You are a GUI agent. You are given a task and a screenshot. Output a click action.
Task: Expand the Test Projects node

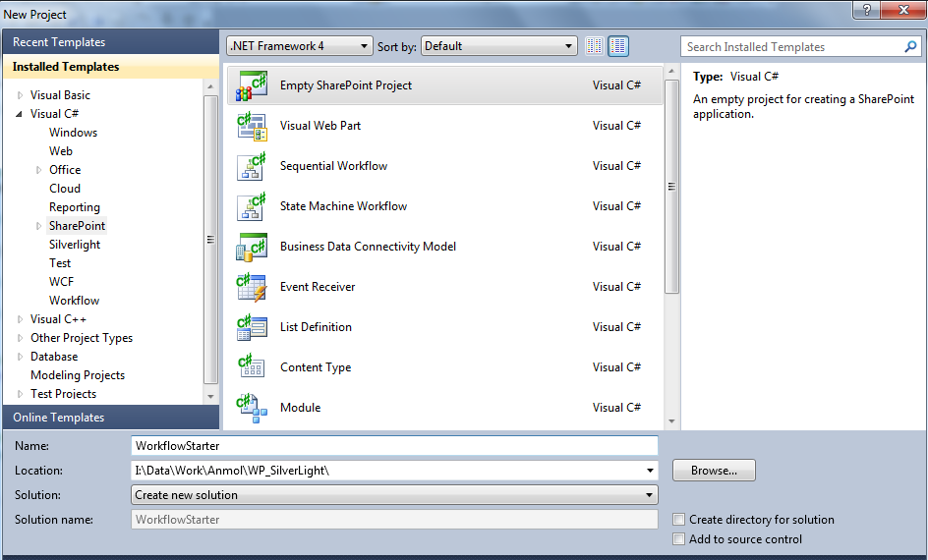(20, 394)
